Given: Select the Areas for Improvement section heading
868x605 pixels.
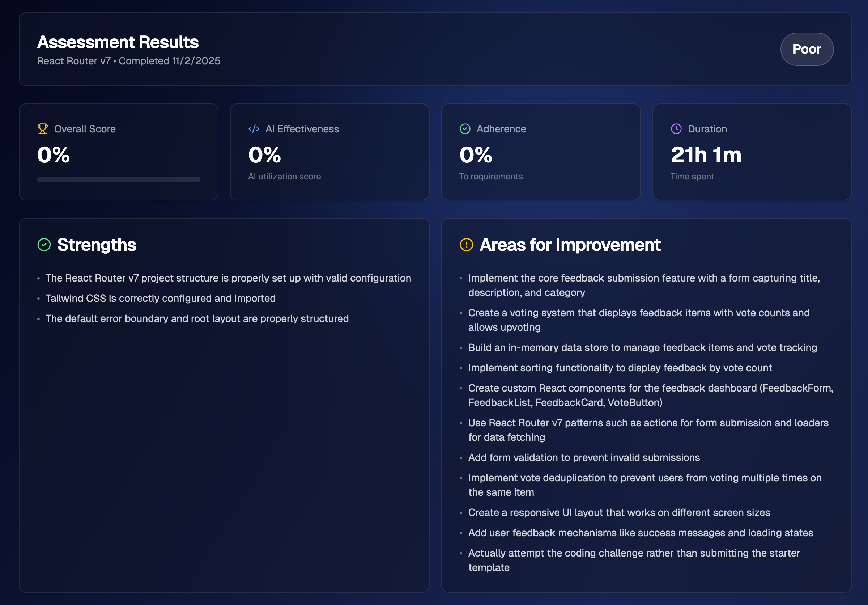Looking at the screenshot, I should click(x=570, y=245).
